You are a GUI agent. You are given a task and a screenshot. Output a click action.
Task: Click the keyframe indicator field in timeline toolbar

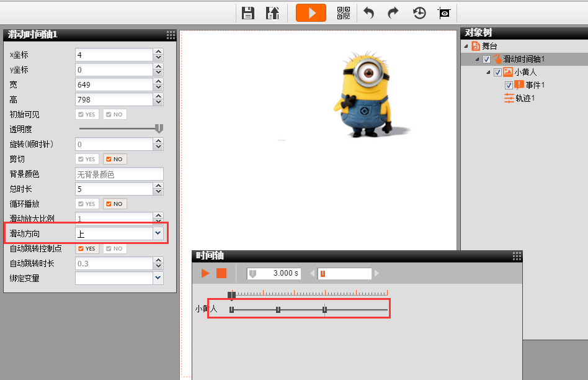(x=345, y=274)
